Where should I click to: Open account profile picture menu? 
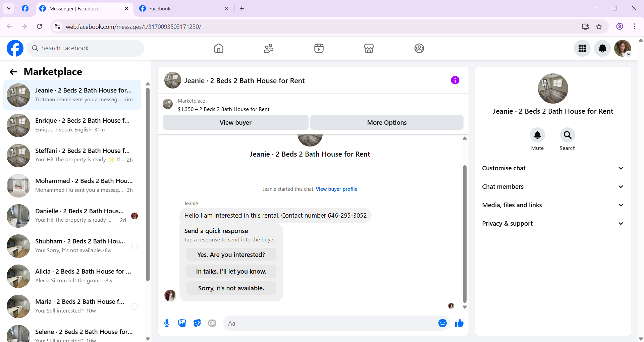click(x=623, y=48)
